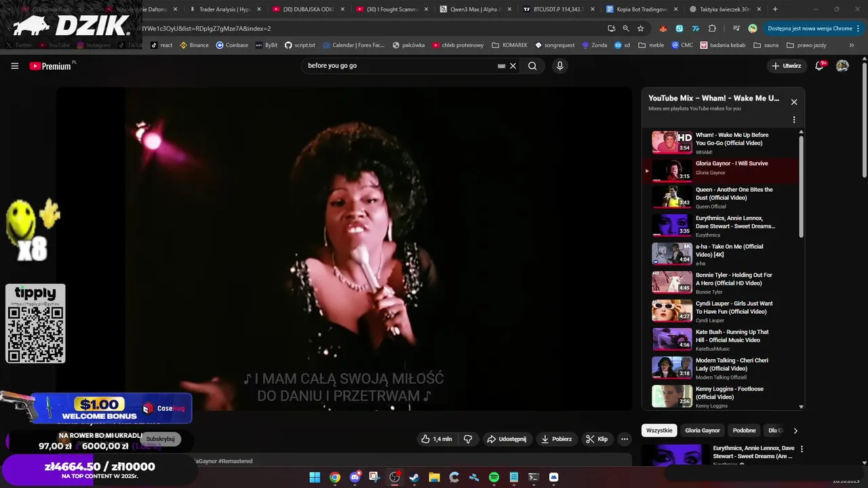Share the video via Udostępnij

(x=507, y=439)
